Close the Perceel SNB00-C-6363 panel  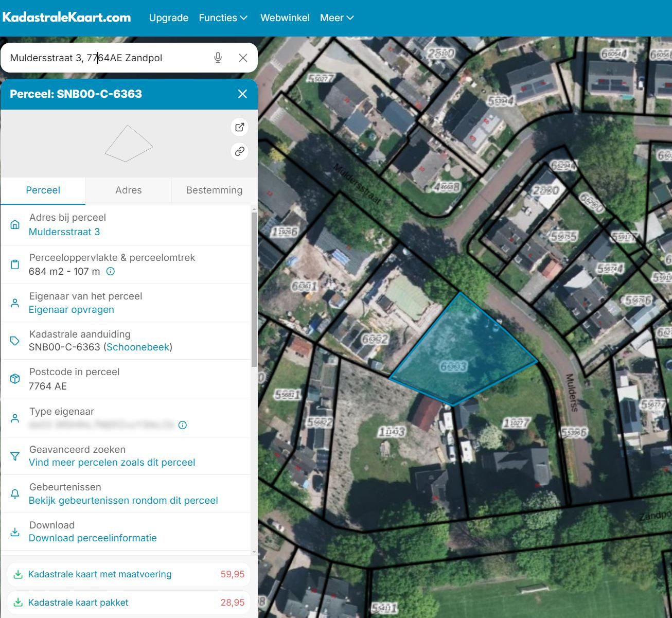(x=242, y=94)
